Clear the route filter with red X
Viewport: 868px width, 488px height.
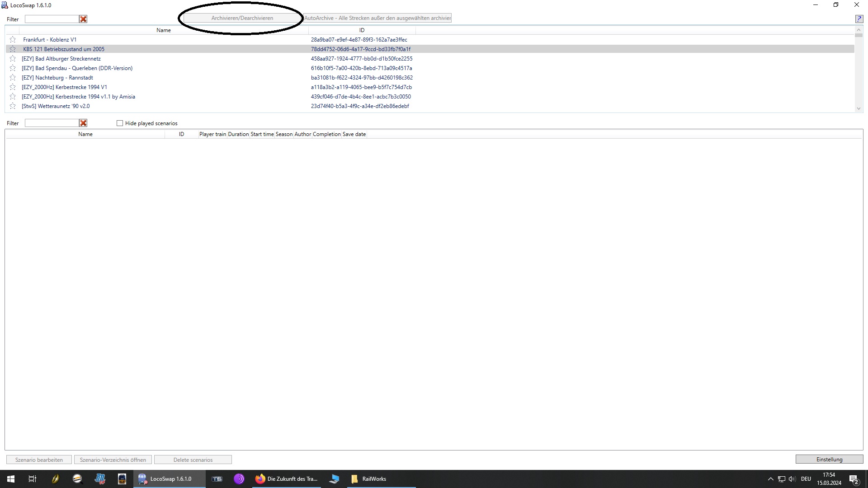click(83, 19)
